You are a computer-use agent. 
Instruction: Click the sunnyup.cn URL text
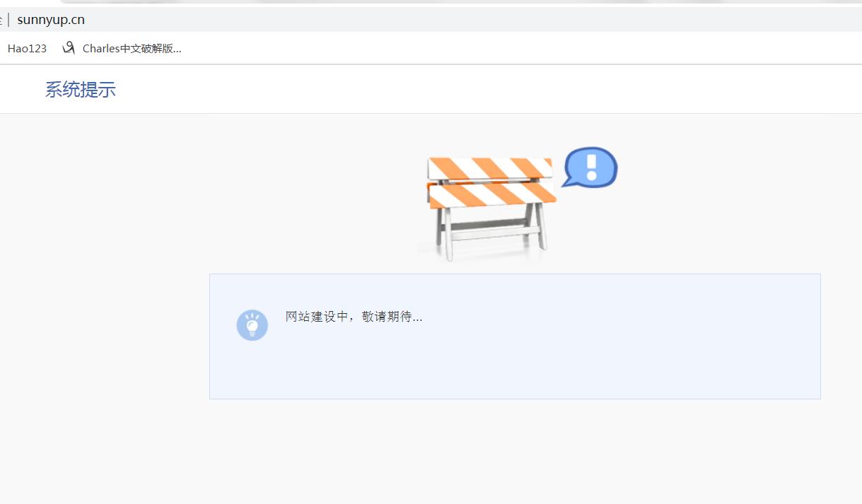(51, 20)
